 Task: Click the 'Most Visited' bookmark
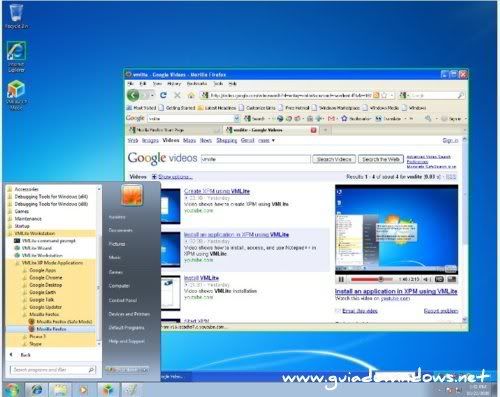pos(142,108)
